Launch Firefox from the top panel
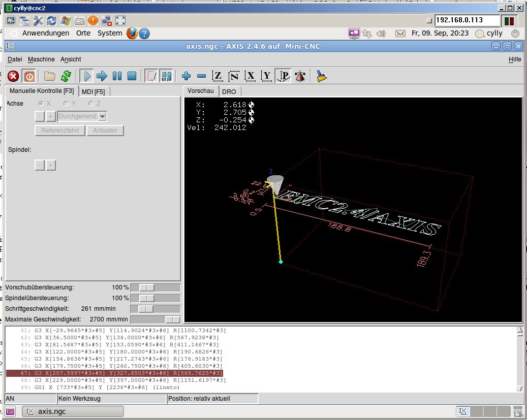This screenshot has width=527, height=420. pyautogui.click(x=132, y=33)
